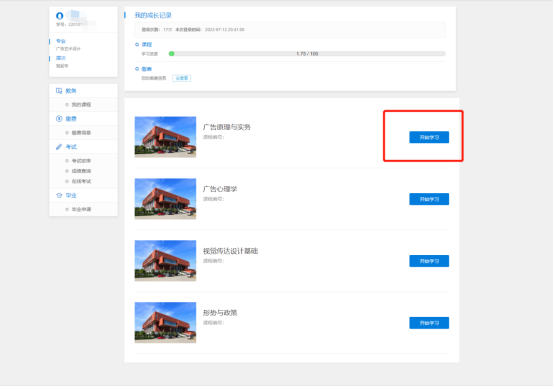Open the first item under 考试

[x=81, y=161]
